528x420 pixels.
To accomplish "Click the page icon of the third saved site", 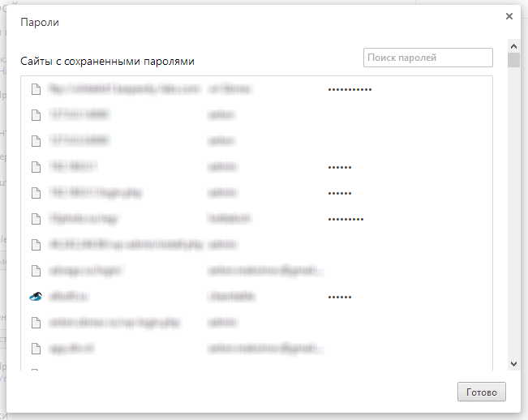I will click(x=35, y=141).
